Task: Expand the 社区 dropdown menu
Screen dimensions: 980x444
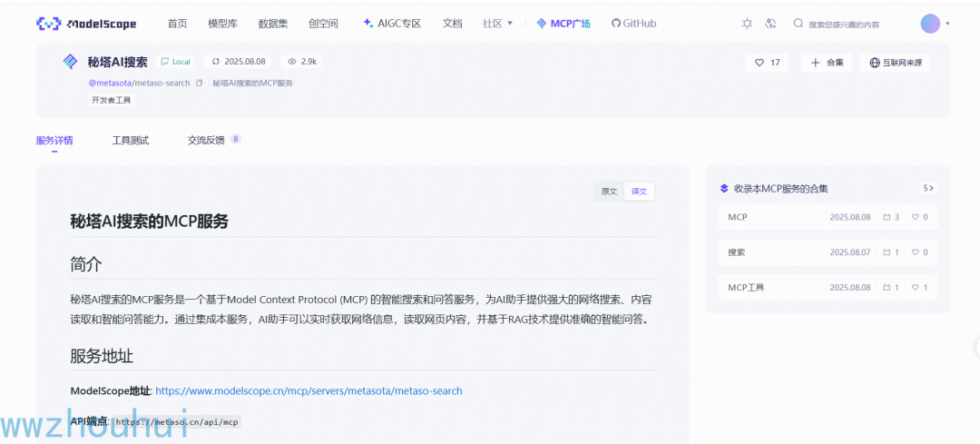Action: [x=497, y=24]
